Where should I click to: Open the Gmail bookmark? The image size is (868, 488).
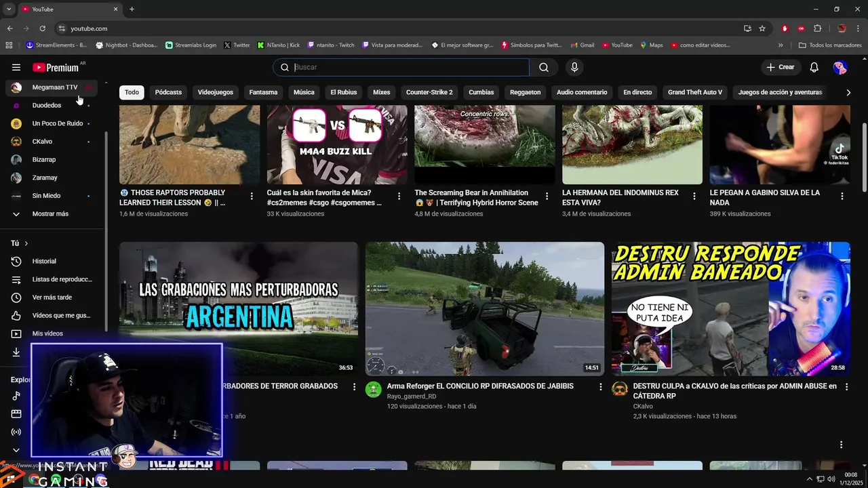pyautogui.click(x=583, y=45)
